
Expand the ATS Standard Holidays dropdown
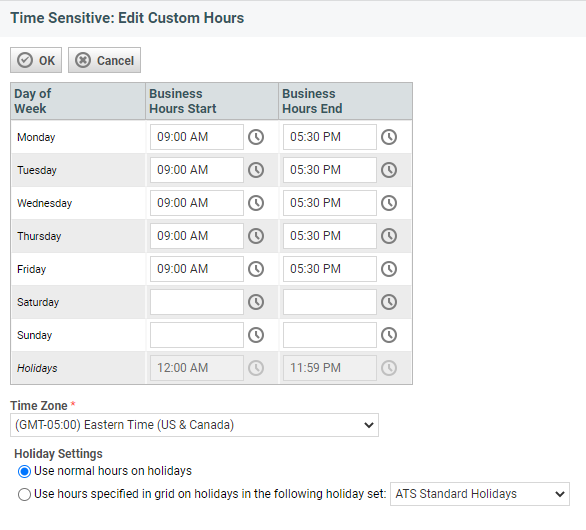click(480, 494)
